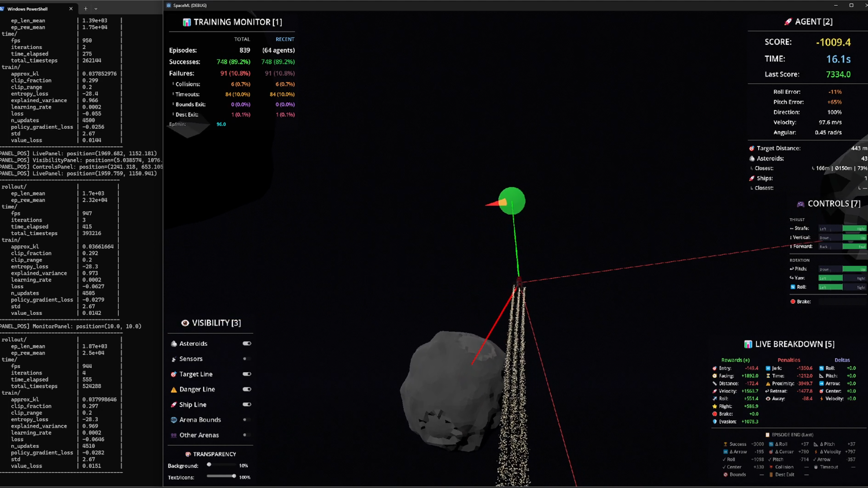The width and height of the screenshot is (868, 488).
Task: Click the Controls gamepad icon
Action: (800, 204)
